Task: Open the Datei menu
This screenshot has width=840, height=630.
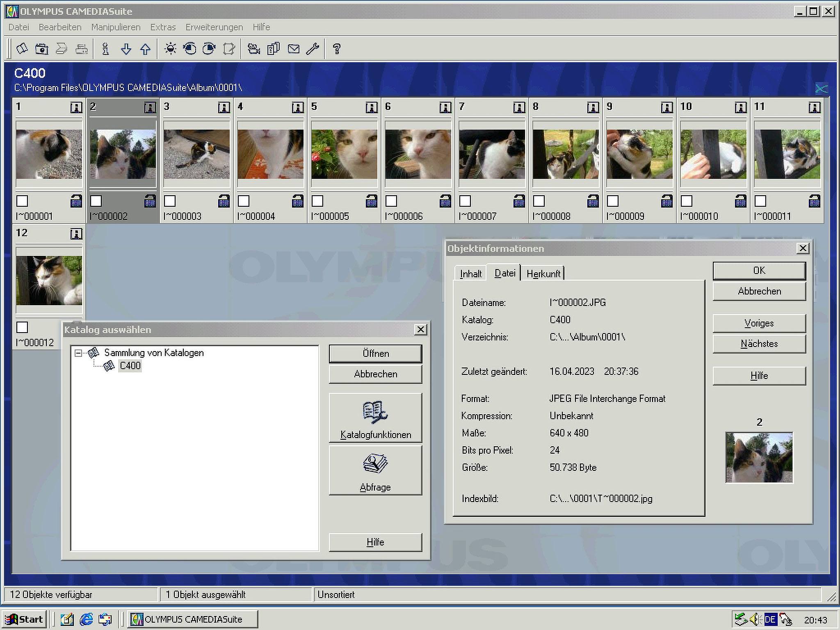Action: click(x=19, y=27)
